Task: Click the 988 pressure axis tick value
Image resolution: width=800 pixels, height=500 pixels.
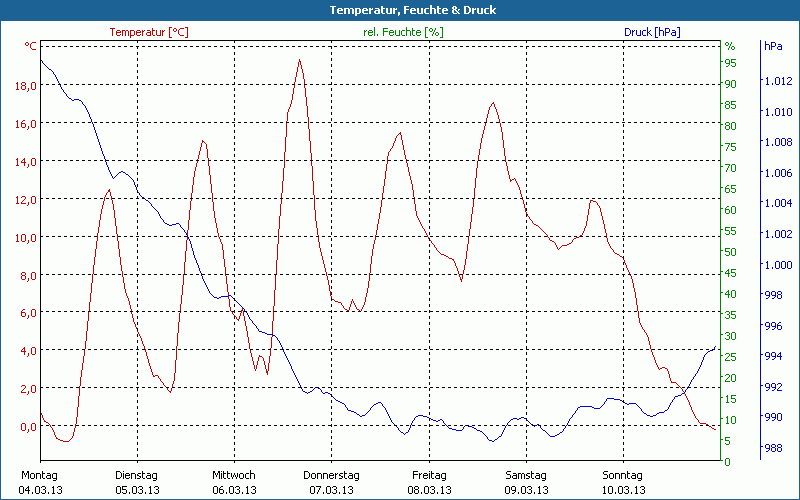Action: pos(773,449)
